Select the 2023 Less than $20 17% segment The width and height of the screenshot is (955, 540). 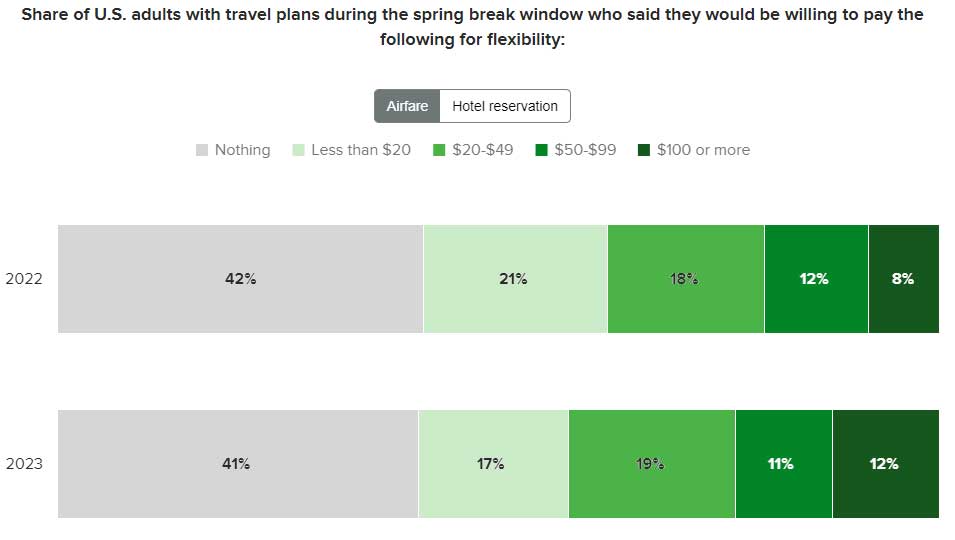[x=492, y=464]
